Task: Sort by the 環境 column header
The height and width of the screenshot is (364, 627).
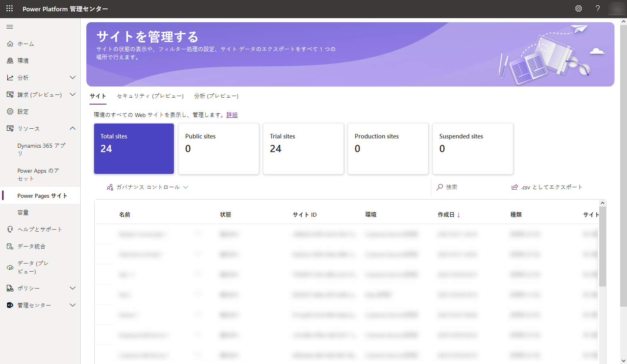Action: click(371, 215)
